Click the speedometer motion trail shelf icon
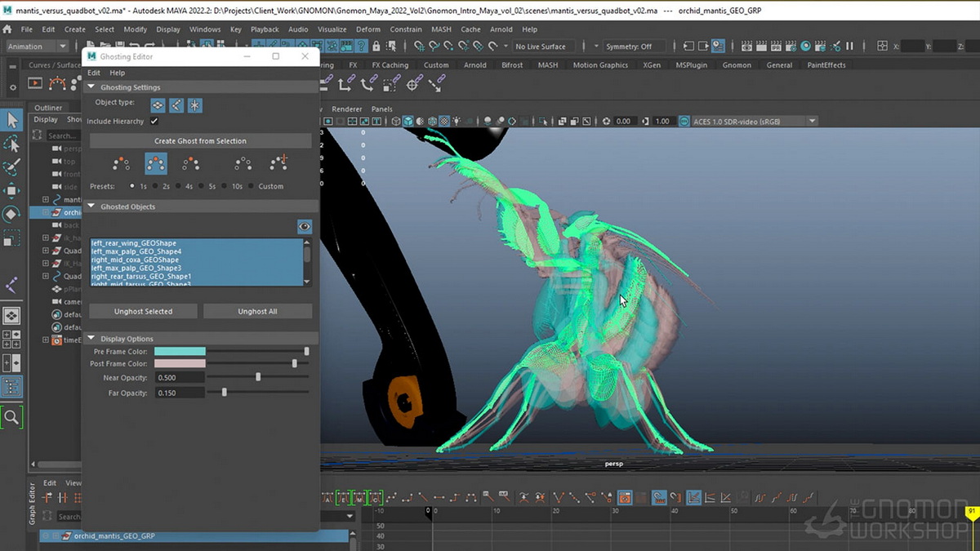Image resolution: width=980 pixels, height=551 pixels. tap(57, 82)
